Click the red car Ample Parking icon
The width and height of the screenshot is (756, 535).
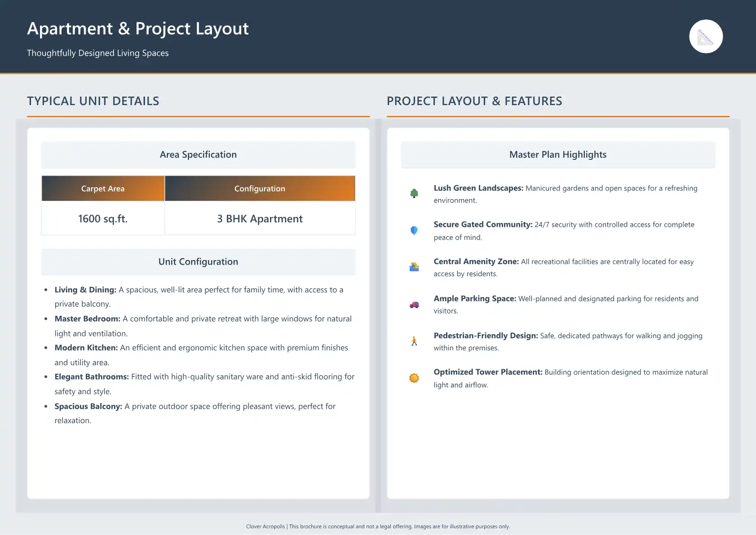(x=414, y=305)
